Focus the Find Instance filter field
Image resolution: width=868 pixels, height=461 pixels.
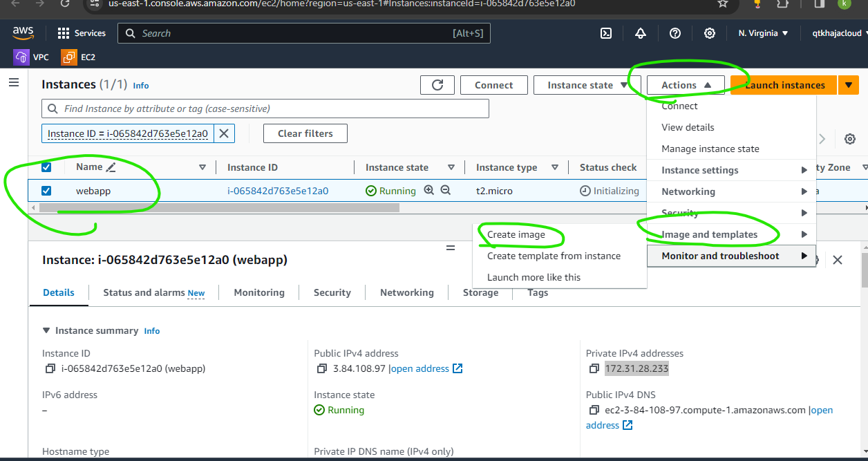click(x=265, y=109)
